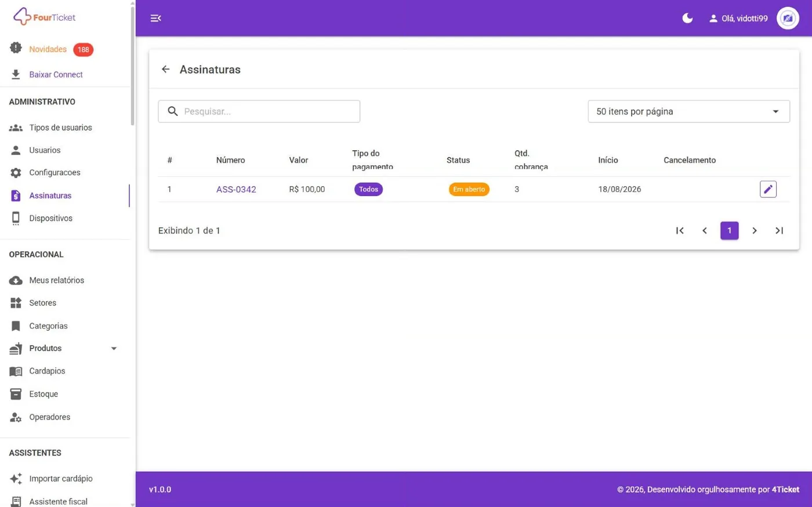The height and width of the screenshot is (507, 812).
Task: Go to the previous page arrow
Action: pos(705,230)
